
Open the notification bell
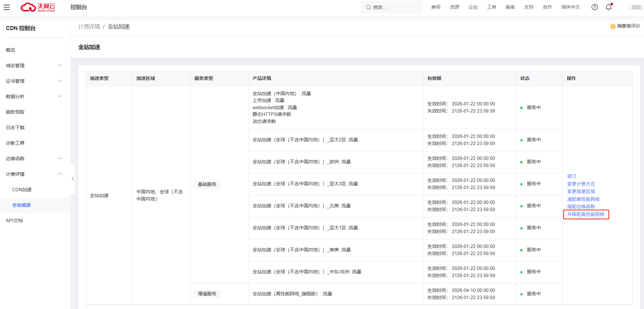pos(609,7)
